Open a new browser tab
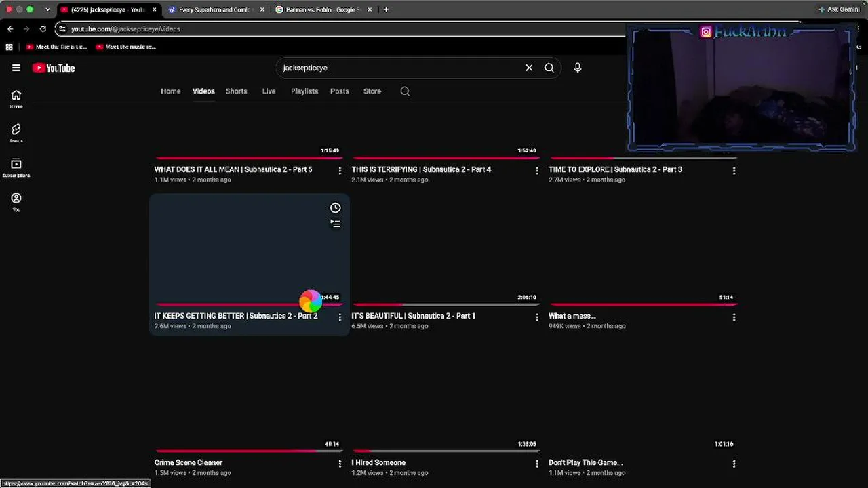Viewport: 868px width, 488px height. 386,9
